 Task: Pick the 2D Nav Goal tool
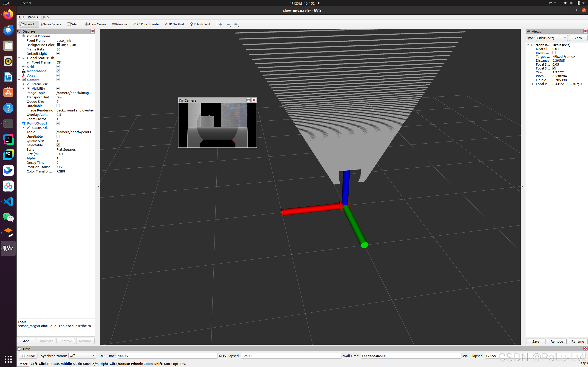coord(174,24)
